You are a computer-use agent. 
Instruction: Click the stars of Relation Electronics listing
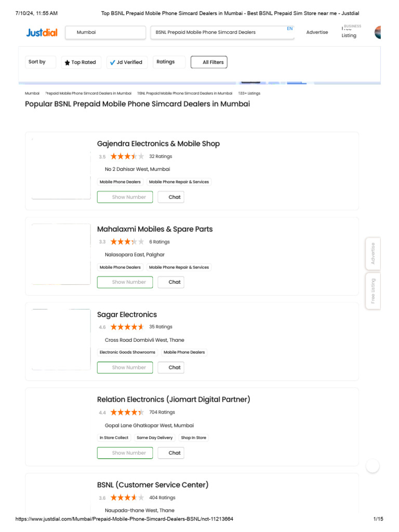[127, 412]
